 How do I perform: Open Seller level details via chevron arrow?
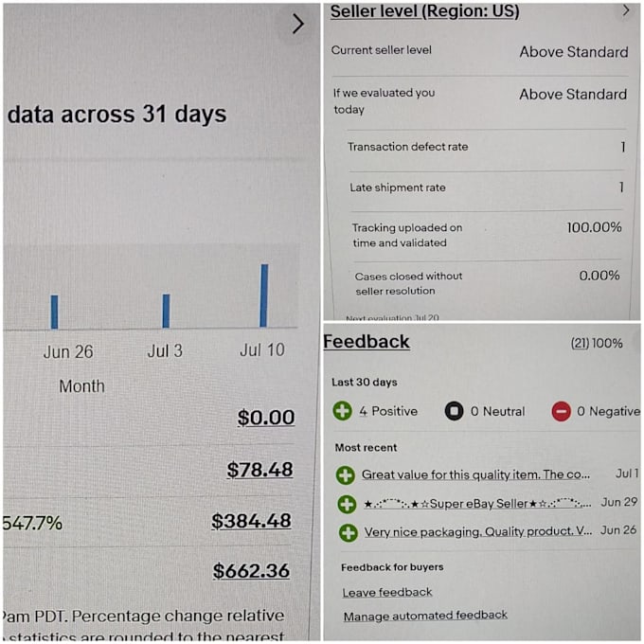coord(625,10)
